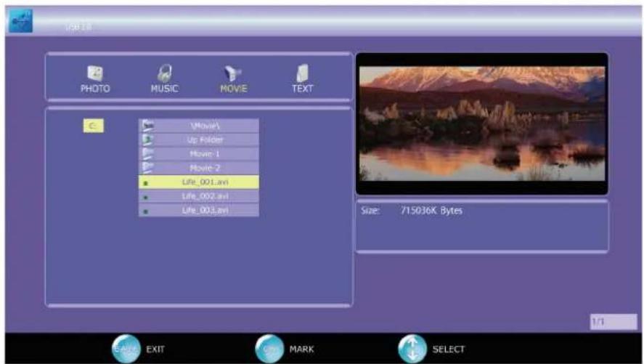Screen dimensions: 644x364
Task: Click the 1/1 page indicator
Action: (614, 322)
